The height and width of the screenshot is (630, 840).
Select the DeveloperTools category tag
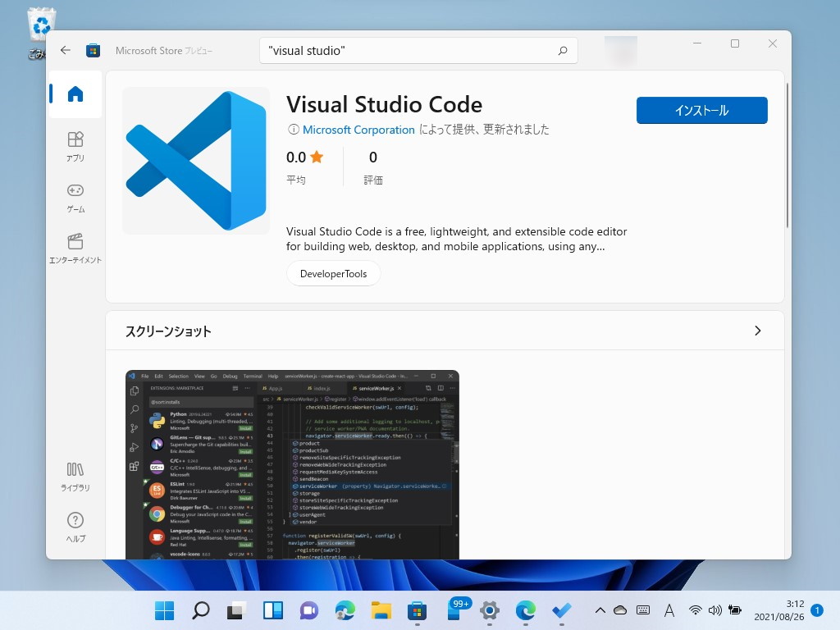pyautogui.click(x=333, y=273)
